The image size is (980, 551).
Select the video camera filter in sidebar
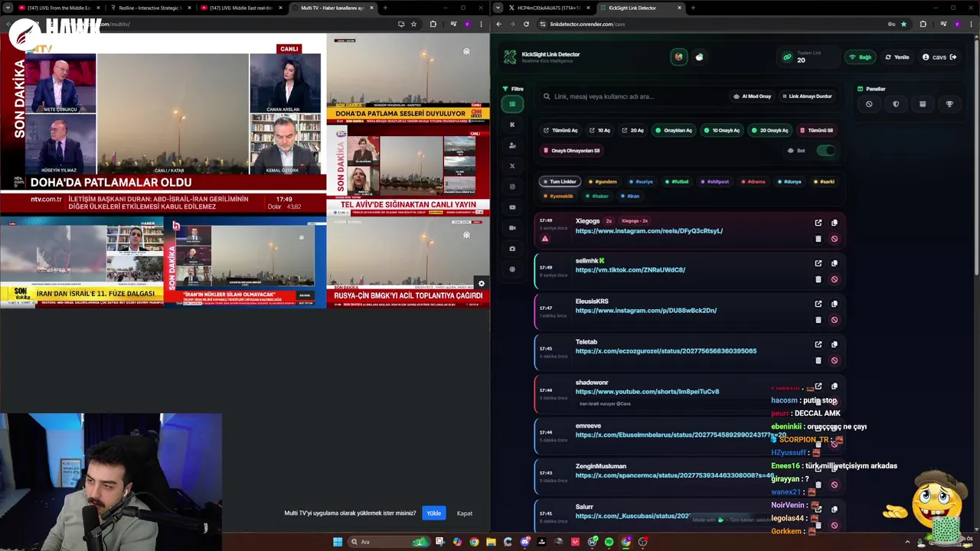[512, 228]
